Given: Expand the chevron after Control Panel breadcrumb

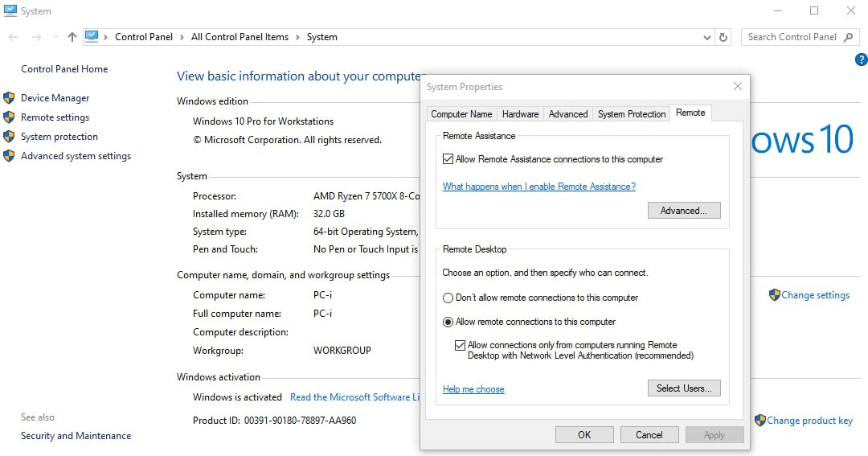Looking at the screenshot, I should (x=182, y=37).
